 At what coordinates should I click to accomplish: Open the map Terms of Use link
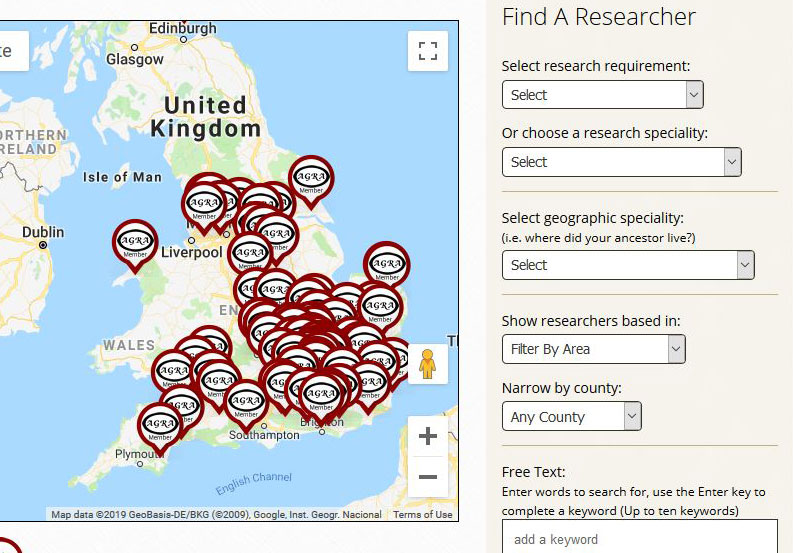tap(423, 515)
